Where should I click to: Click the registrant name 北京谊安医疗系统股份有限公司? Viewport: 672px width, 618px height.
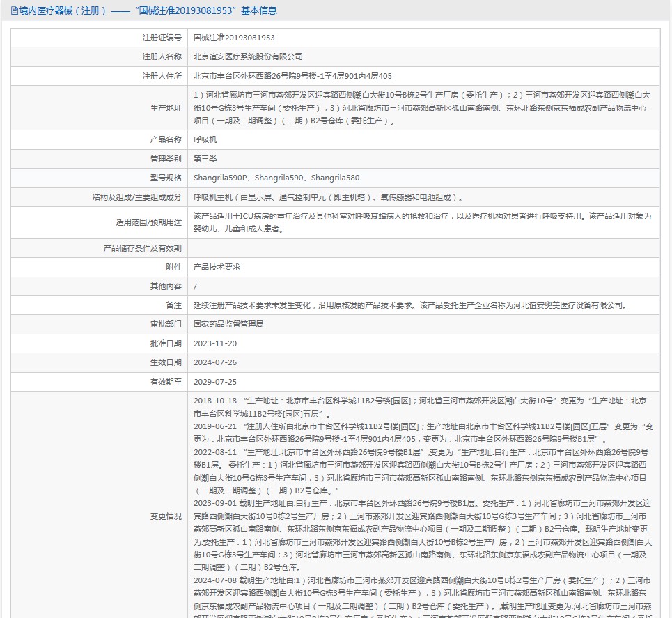click(x=248, y=56)
